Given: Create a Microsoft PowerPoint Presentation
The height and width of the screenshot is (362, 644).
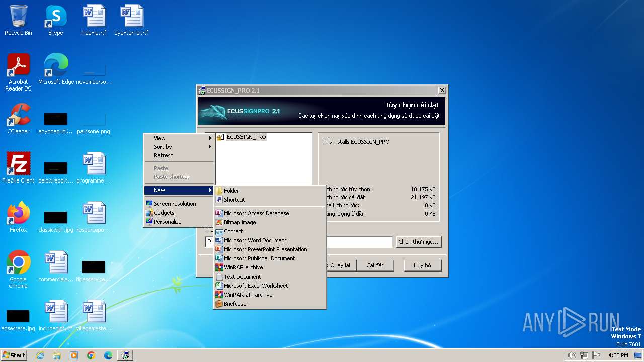Looking at the screenshot, I should 270,249.
